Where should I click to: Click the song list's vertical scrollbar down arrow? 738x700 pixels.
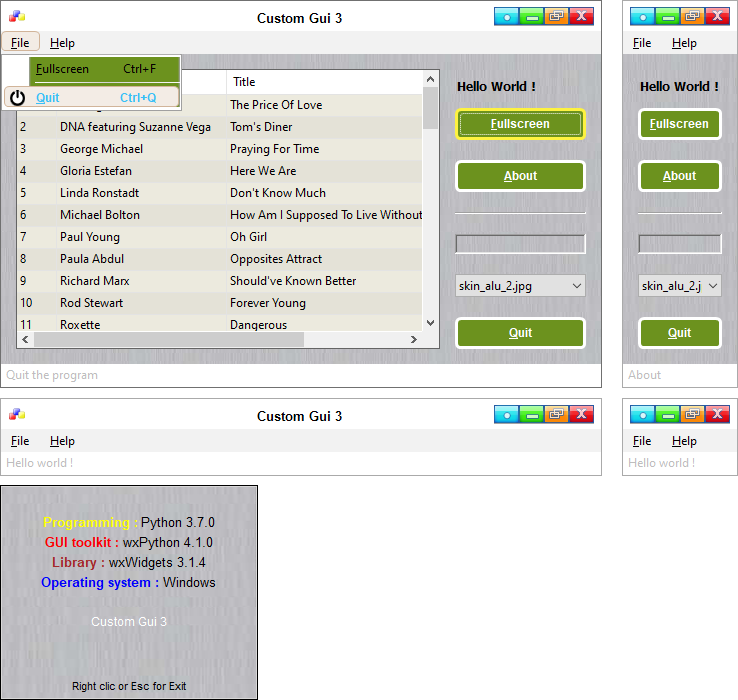[430, 322]
